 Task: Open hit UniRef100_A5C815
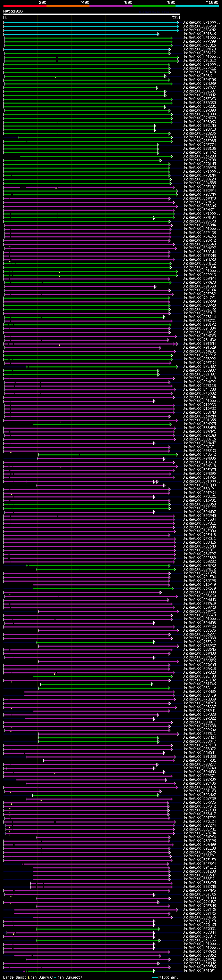[x=199, y=45]
